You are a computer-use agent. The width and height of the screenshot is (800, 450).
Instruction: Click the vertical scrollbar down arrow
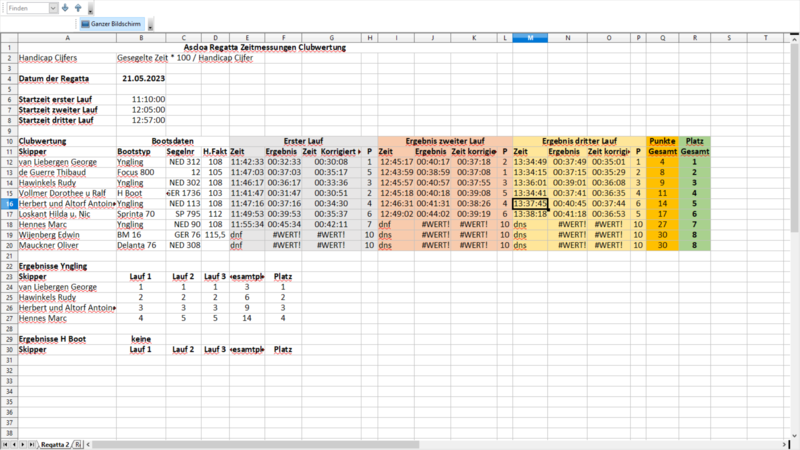794,435
